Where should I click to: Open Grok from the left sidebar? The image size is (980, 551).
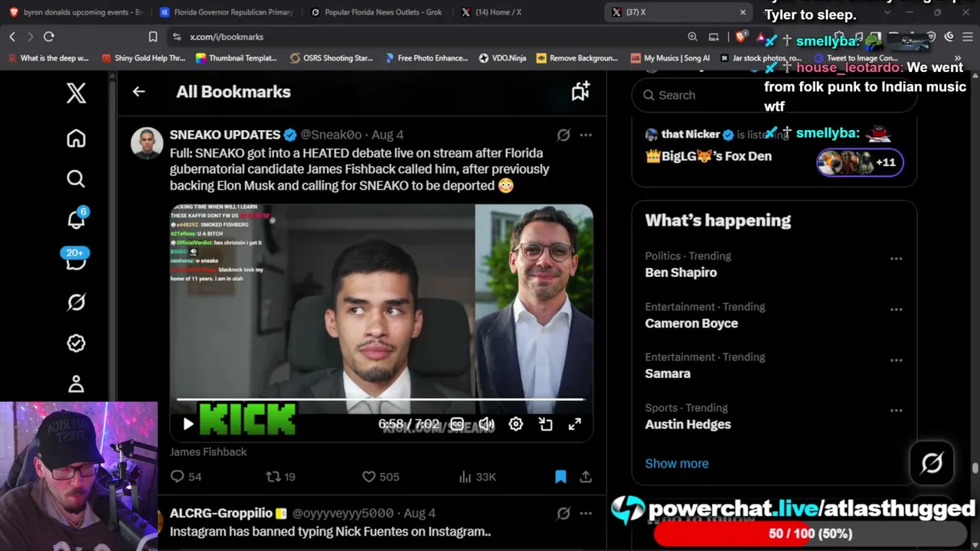[x=76, y=302]
